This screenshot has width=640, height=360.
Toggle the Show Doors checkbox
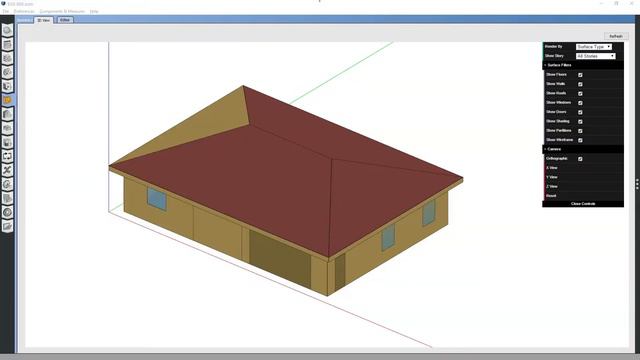click(580, 112)
